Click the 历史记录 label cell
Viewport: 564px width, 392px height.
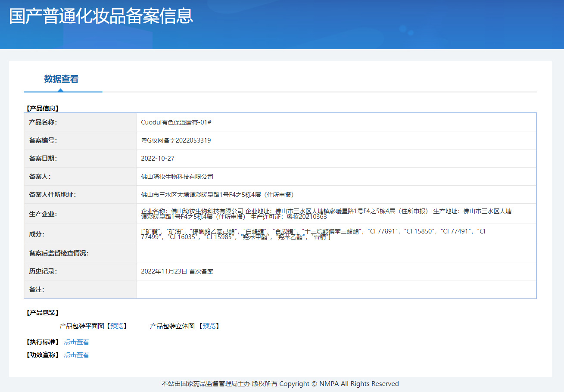coord(80,271)
